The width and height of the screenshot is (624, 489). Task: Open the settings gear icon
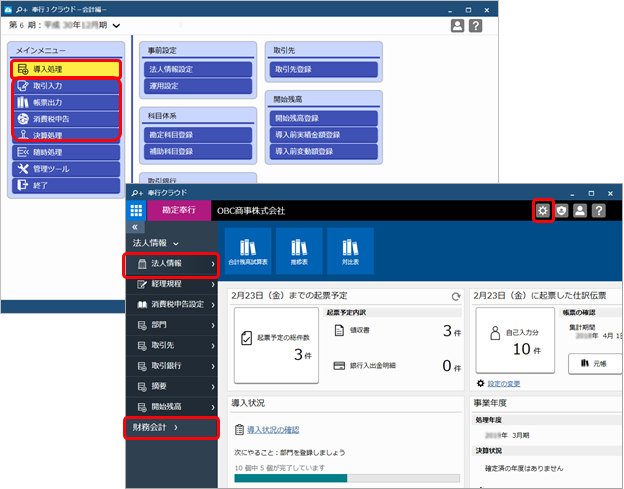pyautogui.click(x=543, y=210)
